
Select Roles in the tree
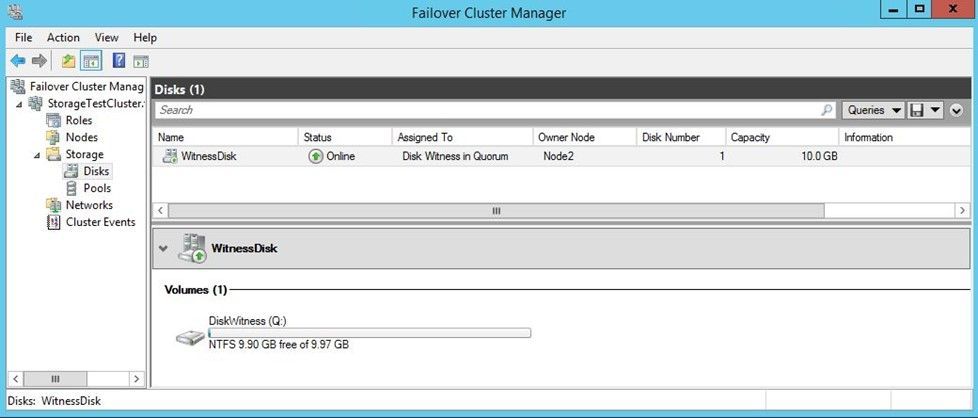79,120
